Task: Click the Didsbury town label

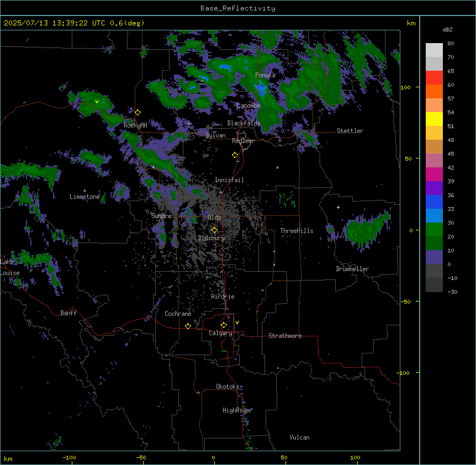Action: tap(211, 238)
